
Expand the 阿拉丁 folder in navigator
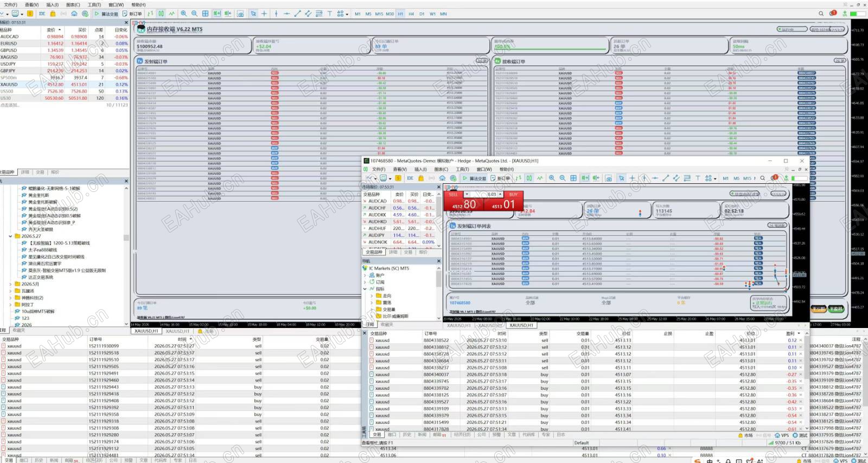point(10,305)
